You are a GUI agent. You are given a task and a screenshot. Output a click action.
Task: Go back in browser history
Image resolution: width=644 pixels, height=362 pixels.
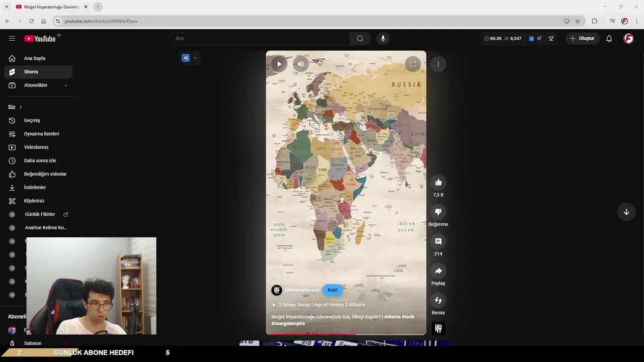coord(7,21)
